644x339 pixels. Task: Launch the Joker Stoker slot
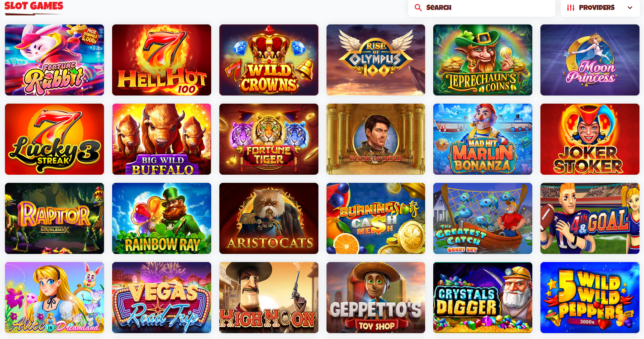590,139
